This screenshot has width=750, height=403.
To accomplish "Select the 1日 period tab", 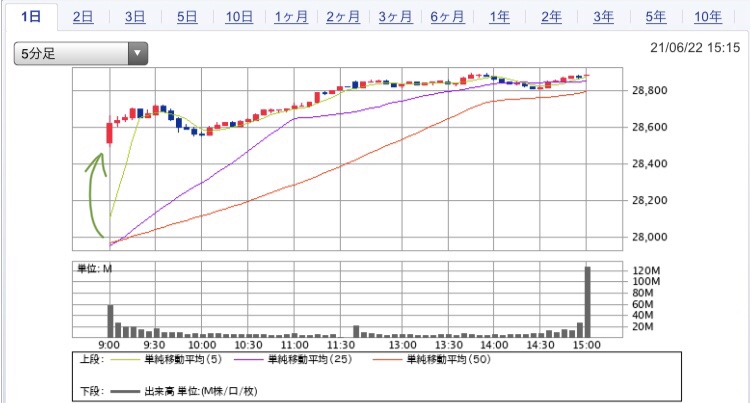I will point(31,17).
